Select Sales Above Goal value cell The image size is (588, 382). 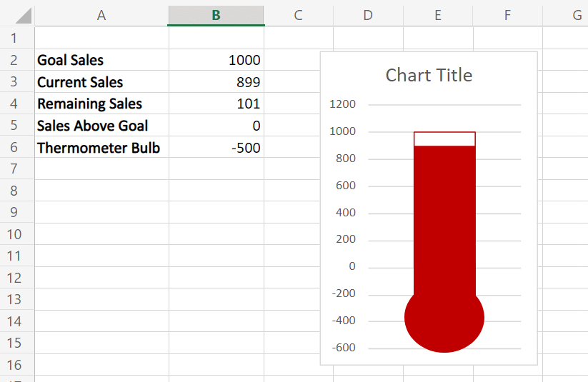[x=216, y=125]
